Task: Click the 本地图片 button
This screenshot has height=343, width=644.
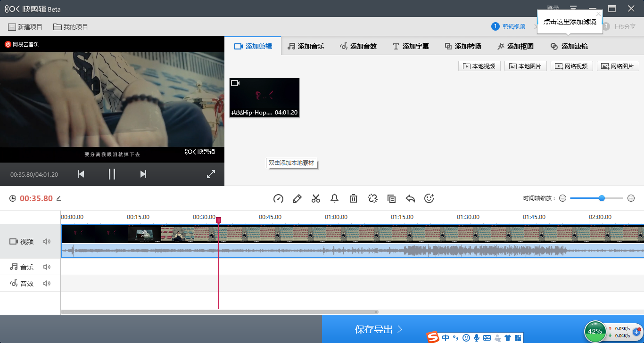Action: (x=526, y=66)
